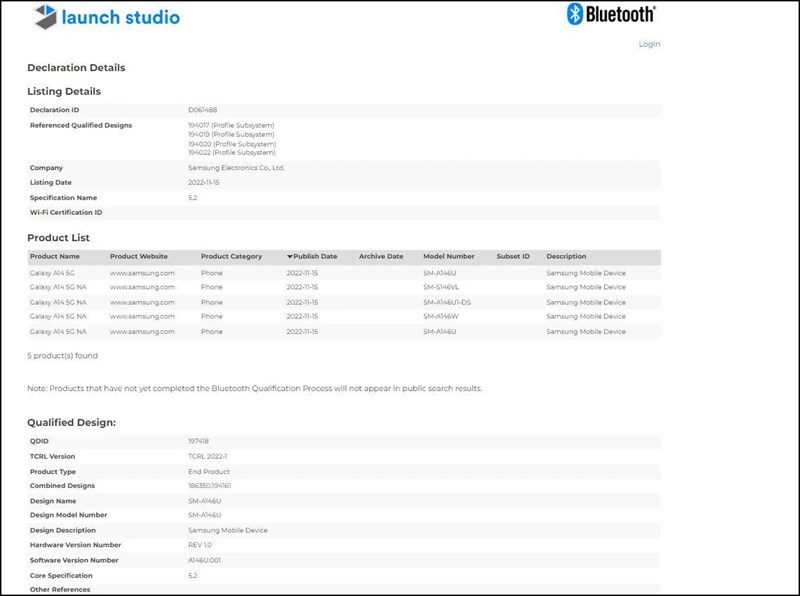Click Samsung Mobile Device in SM-S146VL row
This screenshot has height=596, width=800.
tap(586, 287)
